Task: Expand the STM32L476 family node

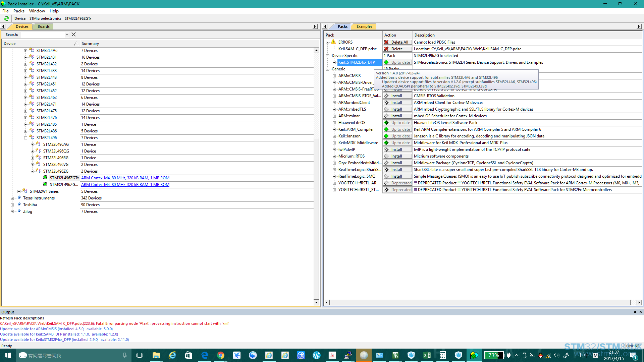Action: 26,118
